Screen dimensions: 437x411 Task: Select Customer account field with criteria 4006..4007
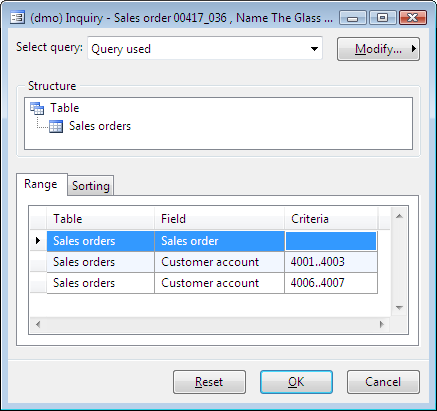(x=219, y=283)
